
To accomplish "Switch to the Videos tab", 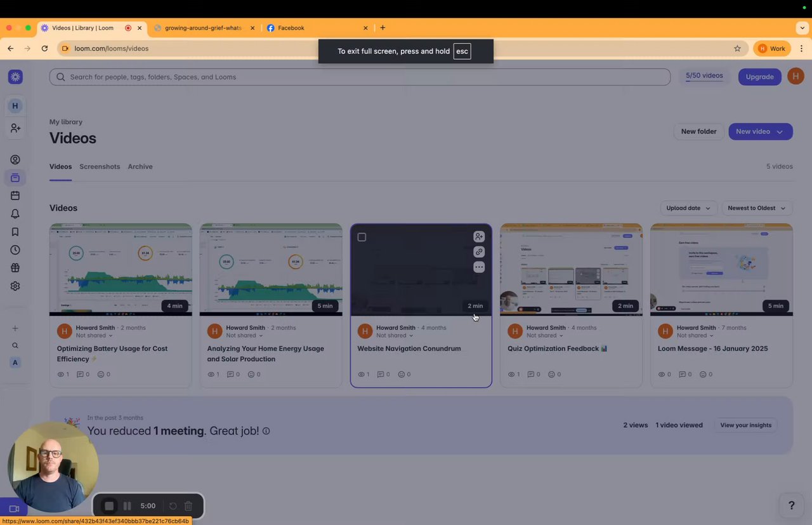I will click(60, 166).
